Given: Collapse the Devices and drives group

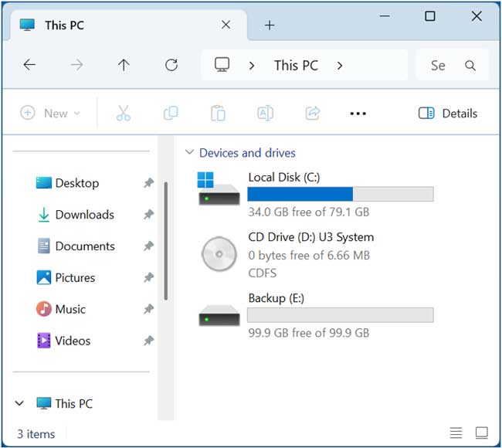Looking at the screenshot, I should 189,152.
